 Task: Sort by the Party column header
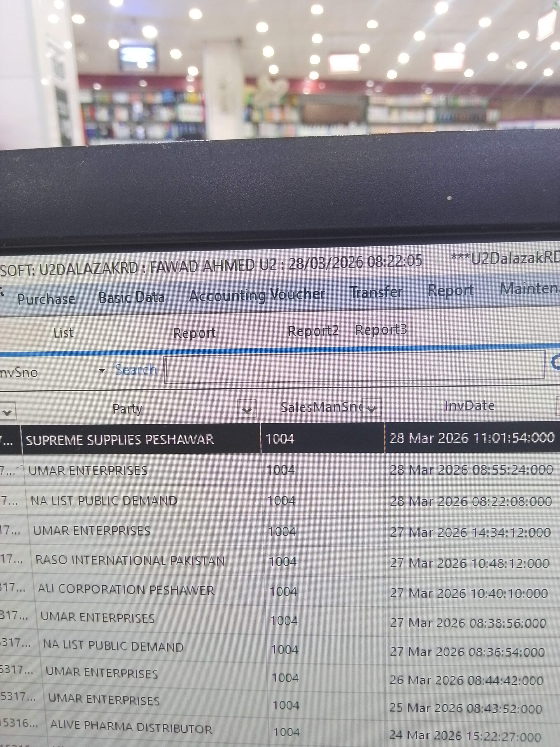(x=127, y=409)
